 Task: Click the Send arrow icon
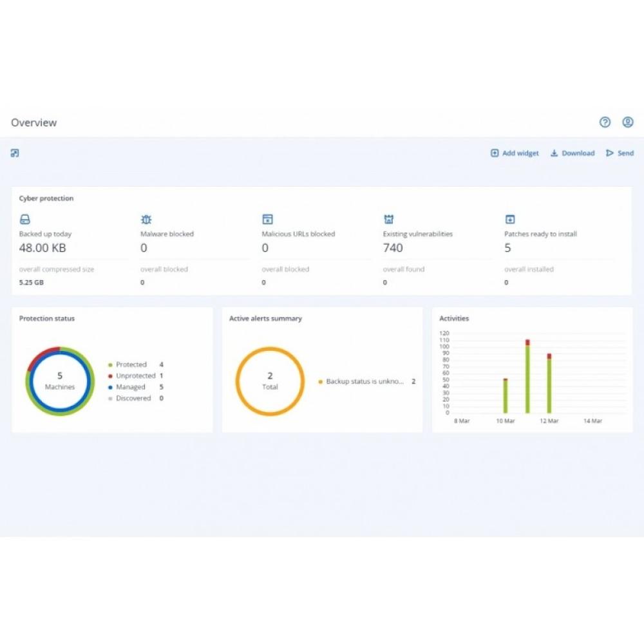coord(610,153)
